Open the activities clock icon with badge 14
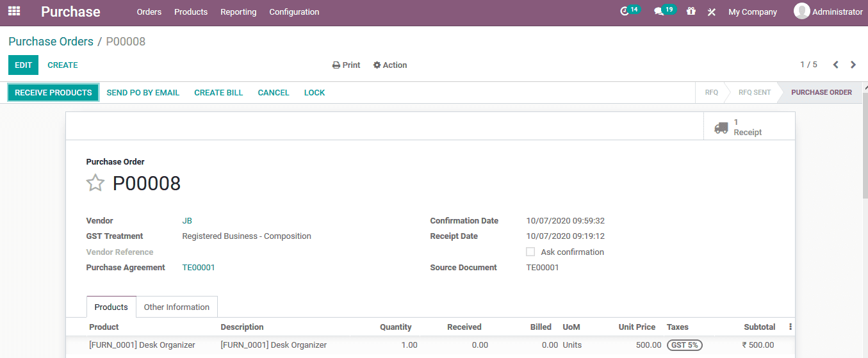This screenshot has height=358, width=868. (x=625, y=12)
